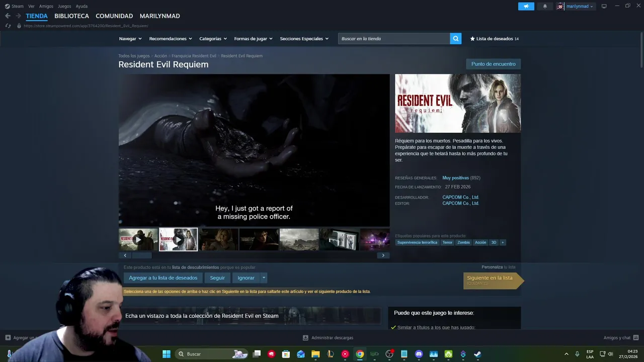Image resolution: width=644 pixels, height=362 pixels.
Task: Open CAPCOM Co., Ltd. publisher link
Action: [460, 203]
